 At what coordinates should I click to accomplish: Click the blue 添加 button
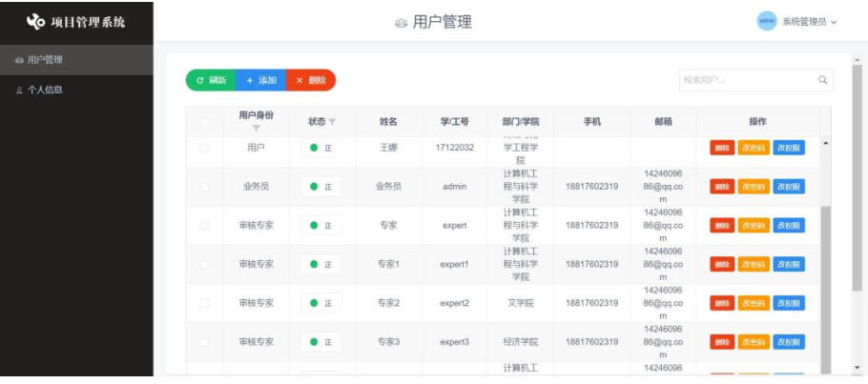(260, 80)
